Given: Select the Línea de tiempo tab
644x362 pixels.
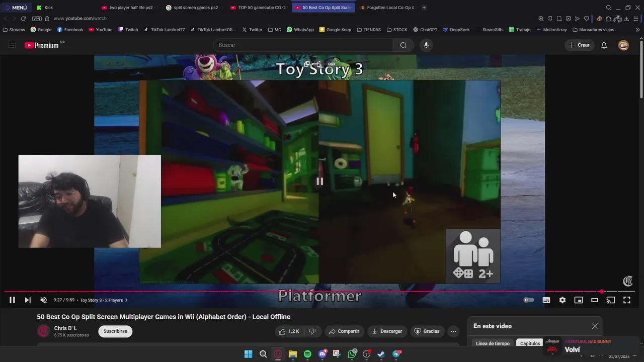Looking at the screenshot, I should (493, 343).
